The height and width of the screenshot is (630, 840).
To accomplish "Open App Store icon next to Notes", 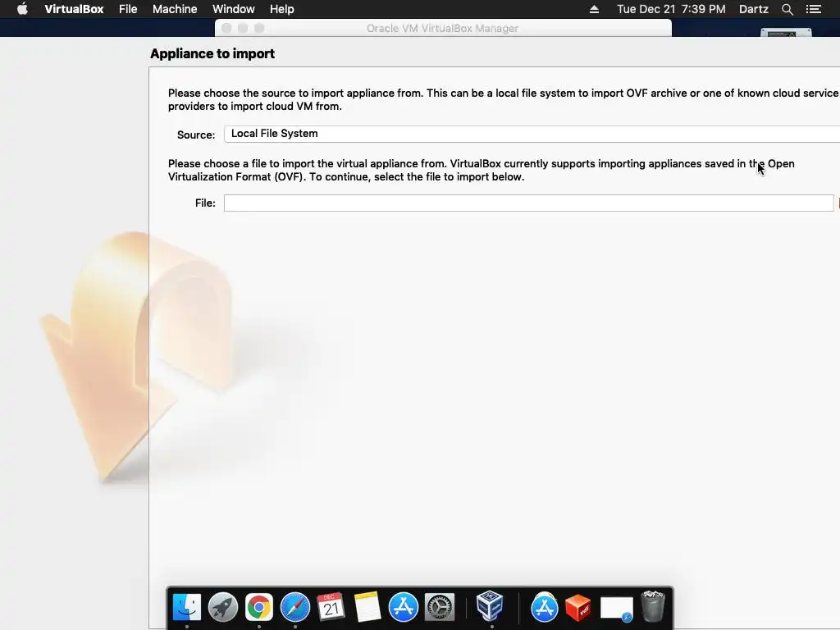I will (404, 608).
